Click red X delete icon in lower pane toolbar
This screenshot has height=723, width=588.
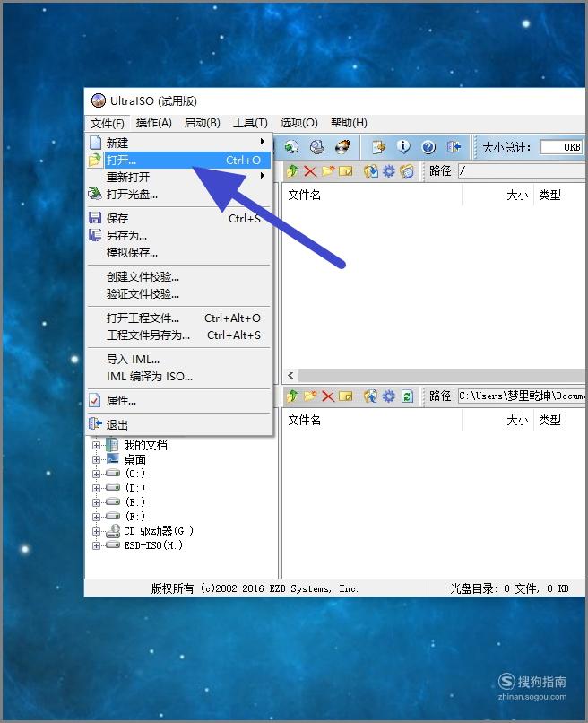(x=328, y=396)
